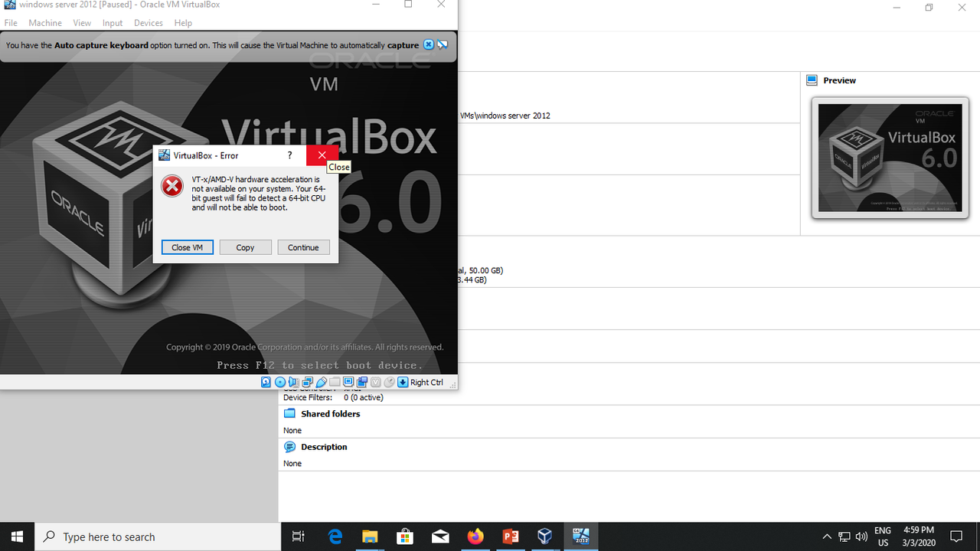
Task: Click the don't-show-again icon on the notification bar
Action: [x=443, y=45]
